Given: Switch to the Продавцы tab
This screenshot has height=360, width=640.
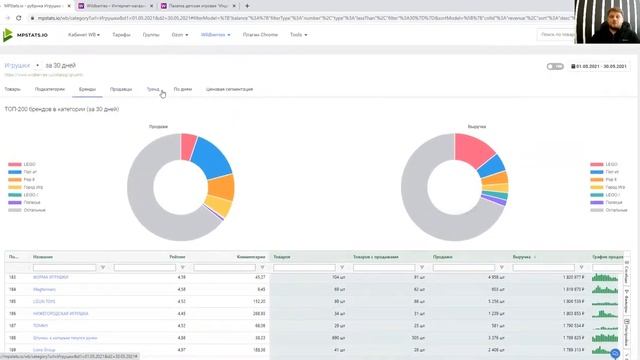Looking at the screenshot, I should 121,89.
